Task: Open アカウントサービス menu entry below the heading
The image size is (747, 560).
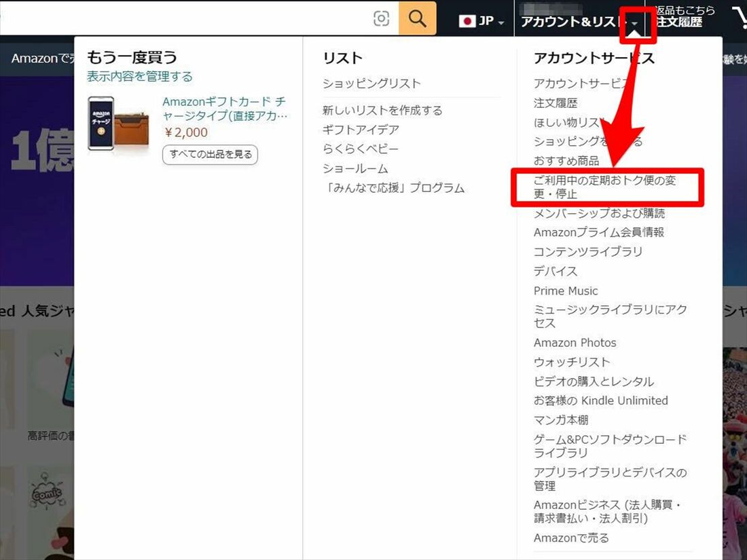Action: click(582, 83)
